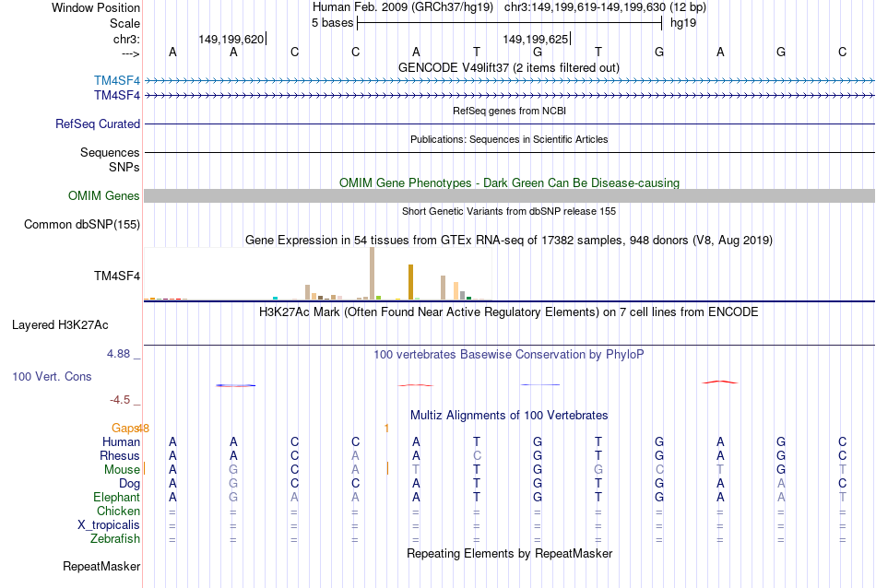This screenshot has width=876, height=588.
Task: Click the ---> sequence direction arrow
Action: click(x=131, y=53)
